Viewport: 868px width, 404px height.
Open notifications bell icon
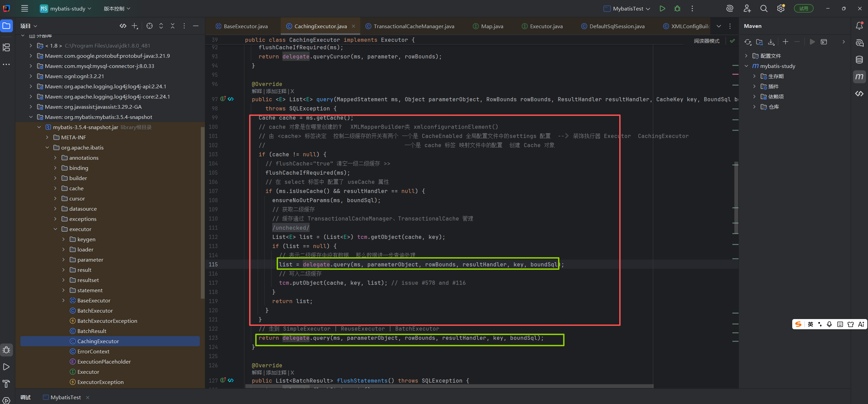[860, 26]
